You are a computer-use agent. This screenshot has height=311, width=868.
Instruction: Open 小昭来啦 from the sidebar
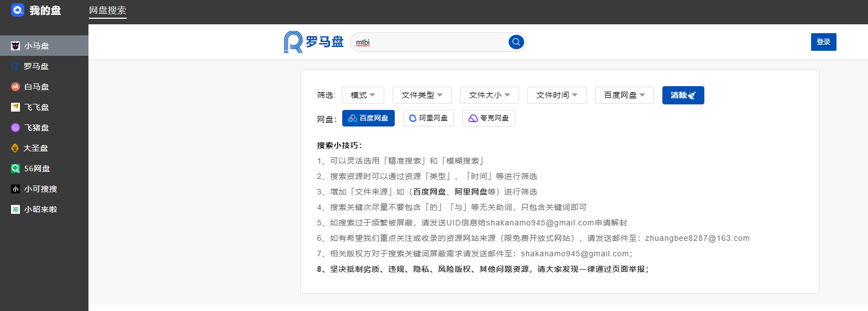coord(44,209)
